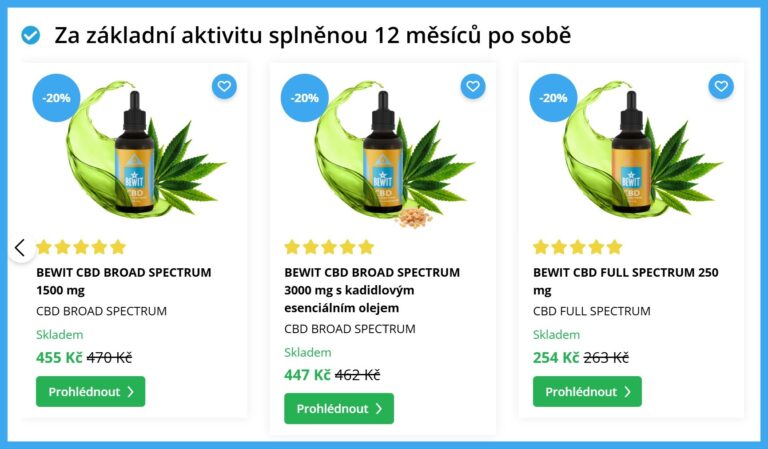Click star rating of FULL SPECTRUM 250 mg
Screen dimensions: 768x449
click(x=578, y=247)
